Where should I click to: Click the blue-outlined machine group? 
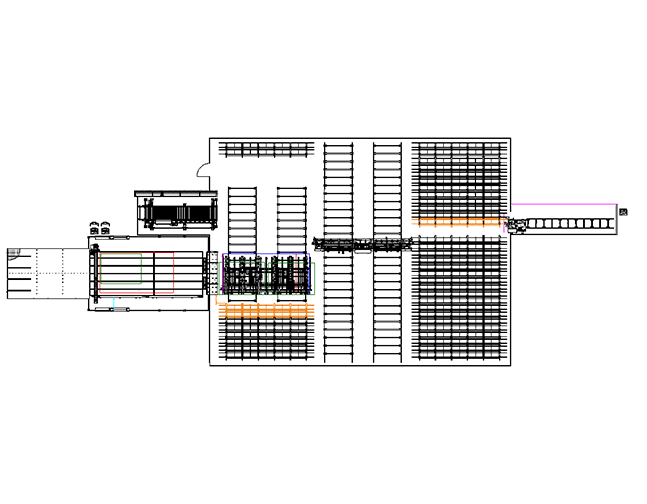click(267, 276)
